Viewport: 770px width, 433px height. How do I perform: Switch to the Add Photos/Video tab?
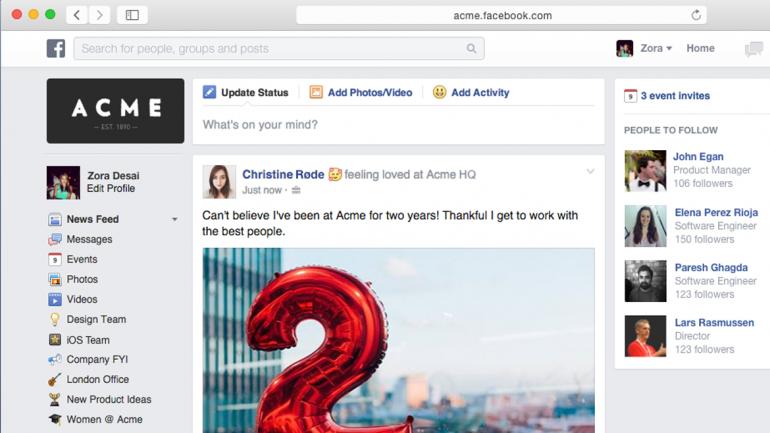tap(361, 92)
